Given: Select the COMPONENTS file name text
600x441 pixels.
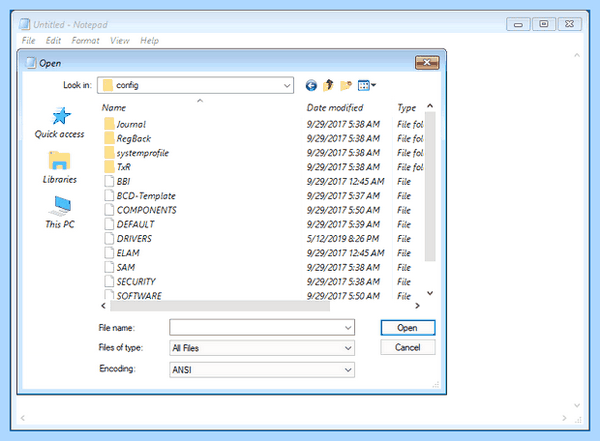Looking at the screenshot, I should 147,210.
